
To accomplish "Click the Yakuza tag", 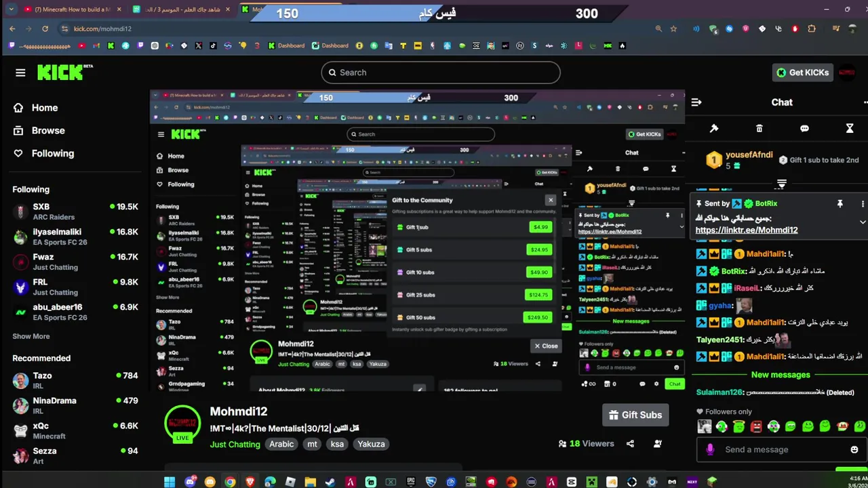I will [371, 444].
